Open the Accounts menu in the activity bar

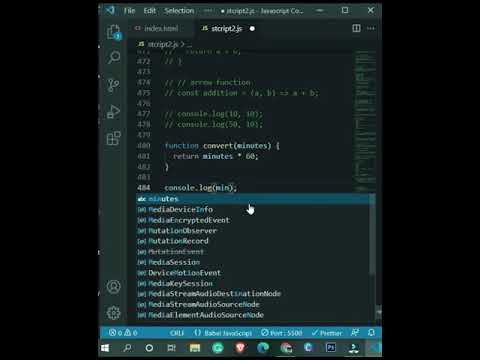[x=114, y=287]
